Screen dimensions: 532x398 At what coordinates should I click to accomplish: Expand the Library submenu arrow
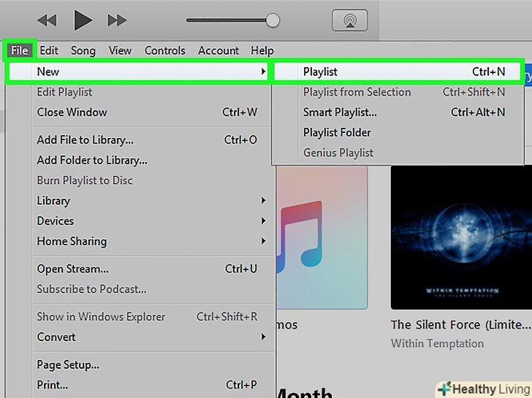tap(263, 200)
